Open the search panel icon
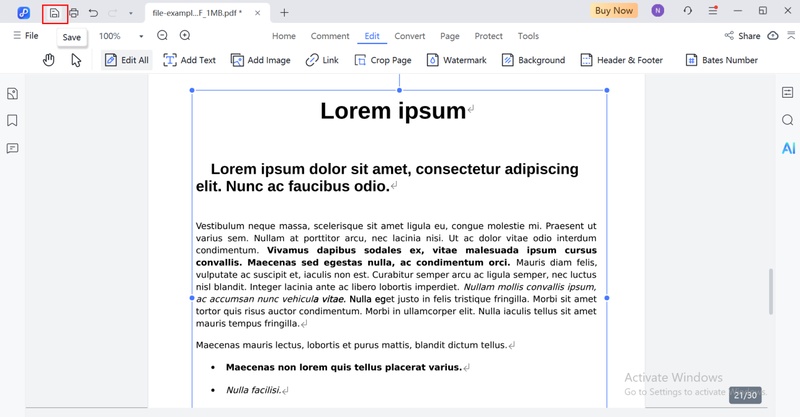This screenshot has height=417, width=800. 788,120
